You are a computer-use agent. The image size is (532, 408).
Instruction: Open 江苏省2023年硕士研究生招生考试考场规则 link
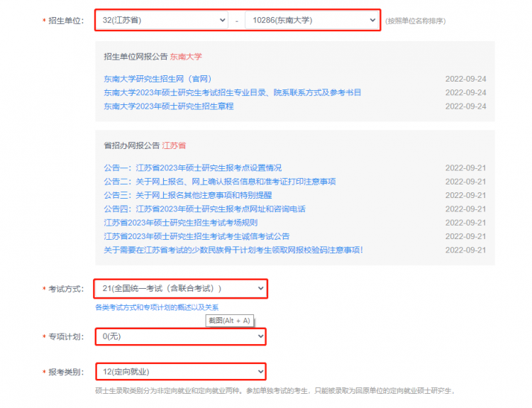pyautogui.click(x=181, y=223)
